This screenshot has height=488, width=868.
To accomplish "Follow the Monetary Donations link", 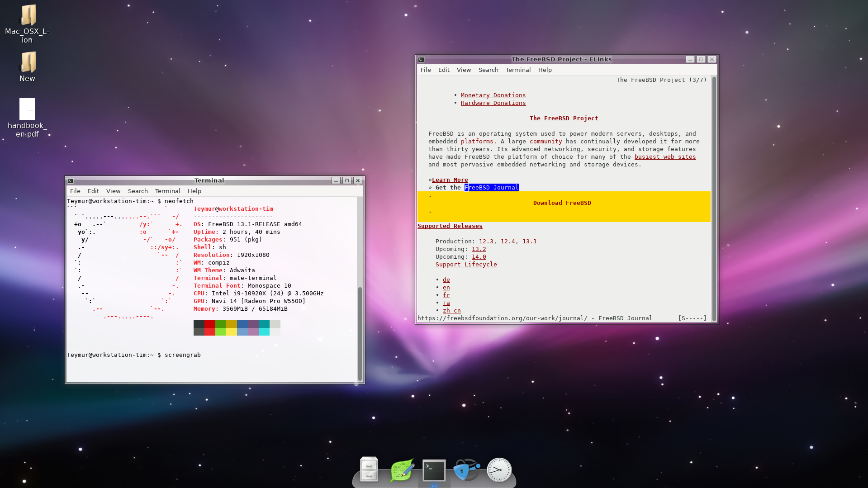I will (493, 95).
